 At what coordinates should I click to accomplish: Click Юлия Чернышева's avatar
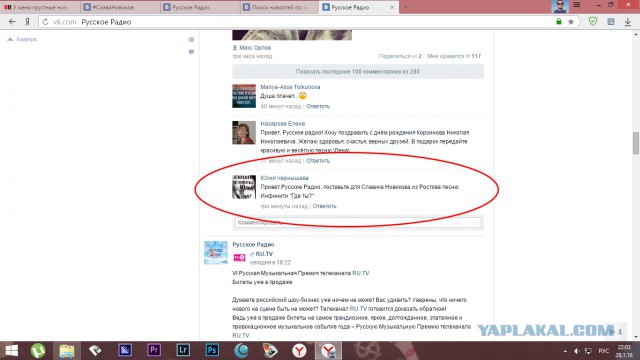pyautogui.click(x=244, y=187)
